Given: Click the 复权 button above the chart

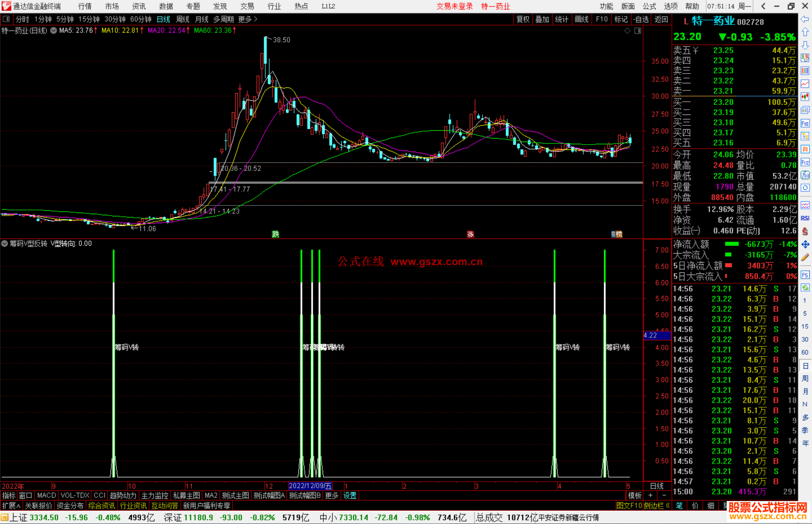Looking at the screenshot, I should coord(523,19).
